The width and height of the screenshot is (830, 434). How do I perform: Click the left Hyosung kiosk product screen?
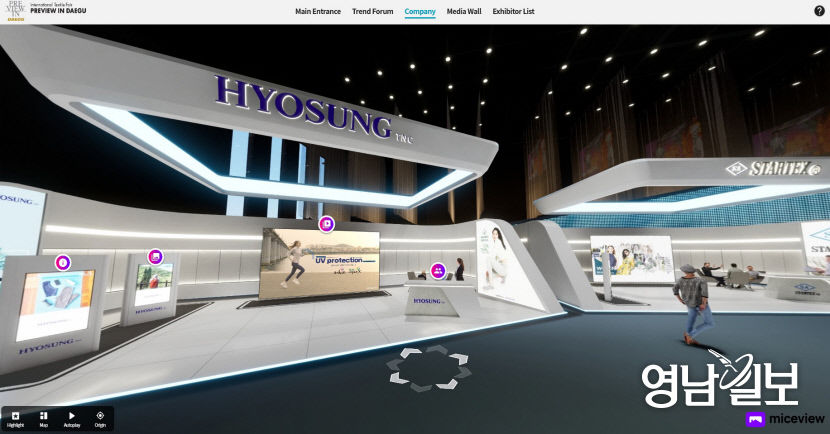coord(55,305)
